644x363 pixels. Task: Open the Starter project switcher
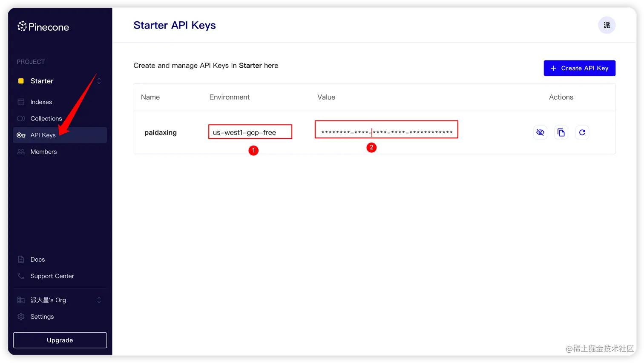point(60,81)
